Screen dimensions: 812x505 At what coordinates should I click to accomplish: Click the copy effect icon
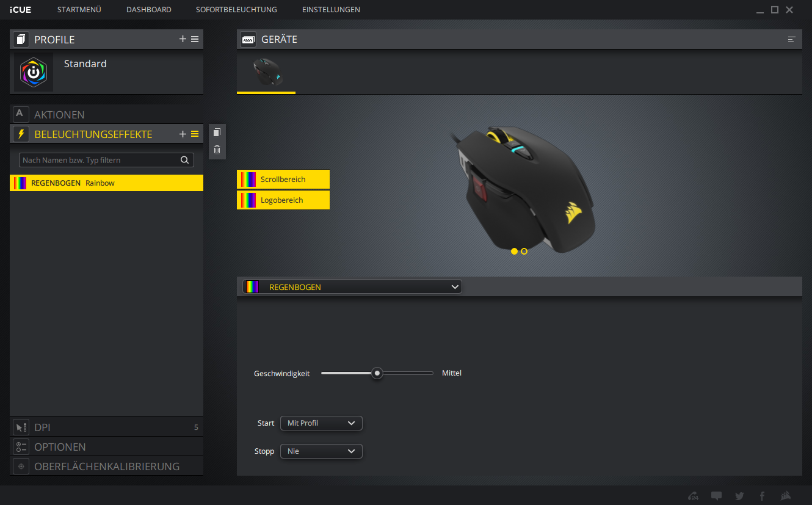[217, 133]
